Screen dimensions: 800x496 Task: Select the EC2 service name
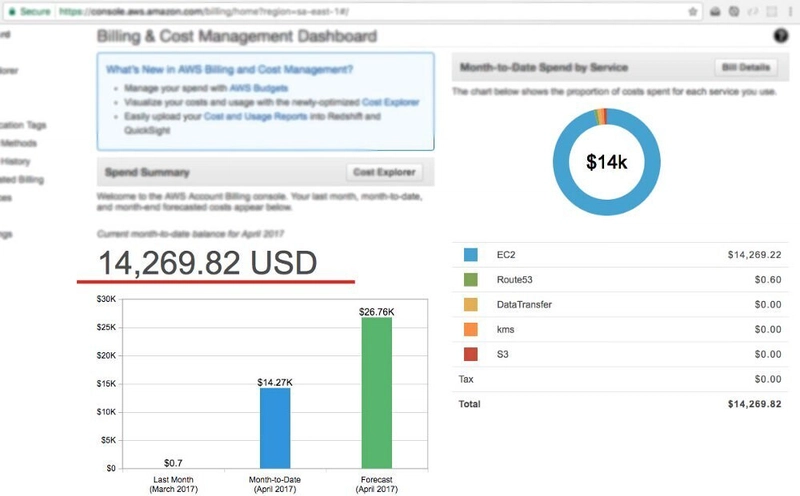point(506,255)
